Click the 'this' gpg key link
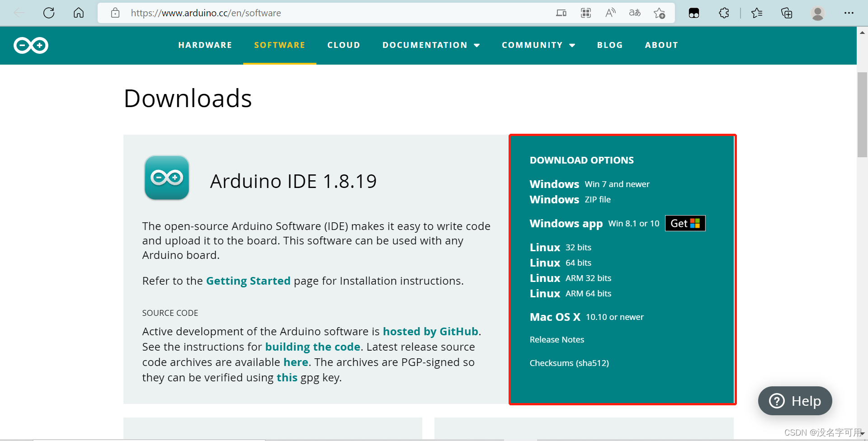The image size is (868, 441). [x=287, y=377]
